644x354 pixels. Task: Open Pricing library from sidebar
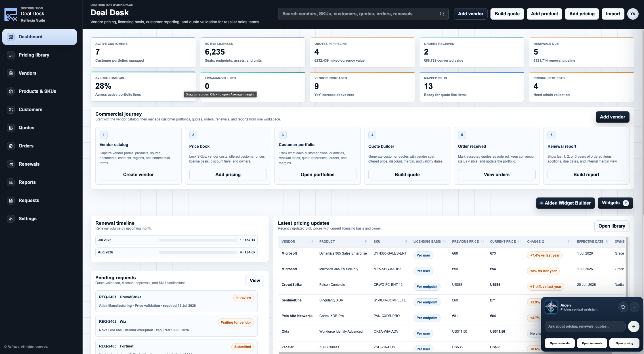coord(39,55)
